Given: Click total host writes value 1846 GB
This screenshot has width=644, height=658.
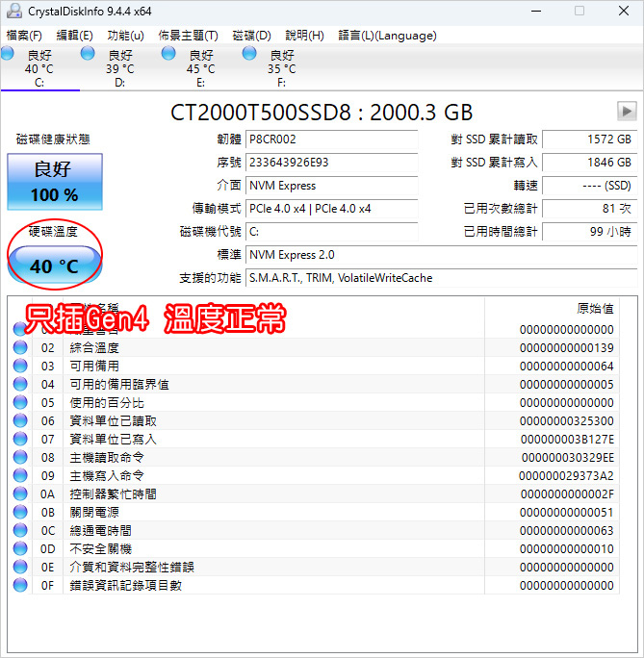Looking at the screenshot, I should 590,163.
